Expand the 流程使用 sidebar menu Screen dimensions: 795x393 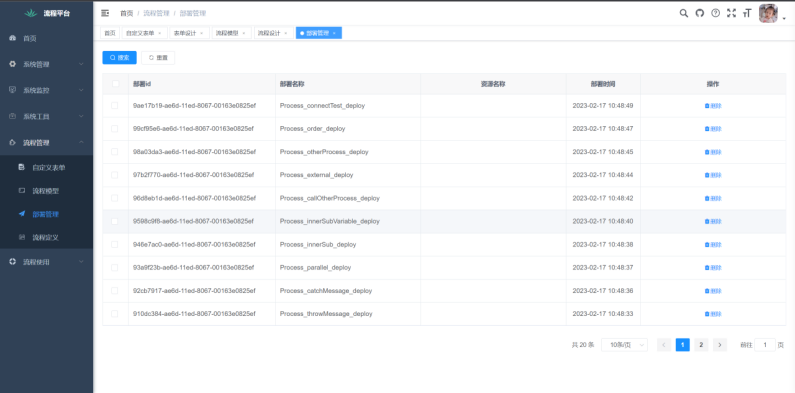(46, 262)
